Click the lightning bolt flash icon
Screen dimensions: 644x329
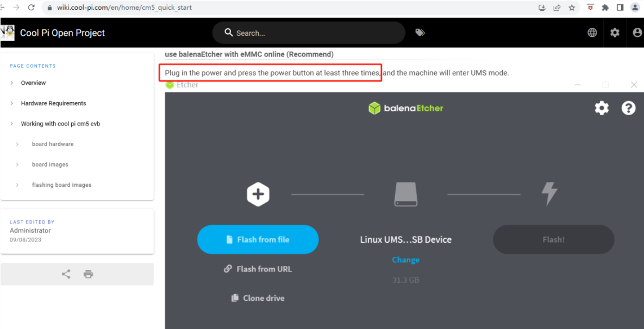(x=550, y=194)
